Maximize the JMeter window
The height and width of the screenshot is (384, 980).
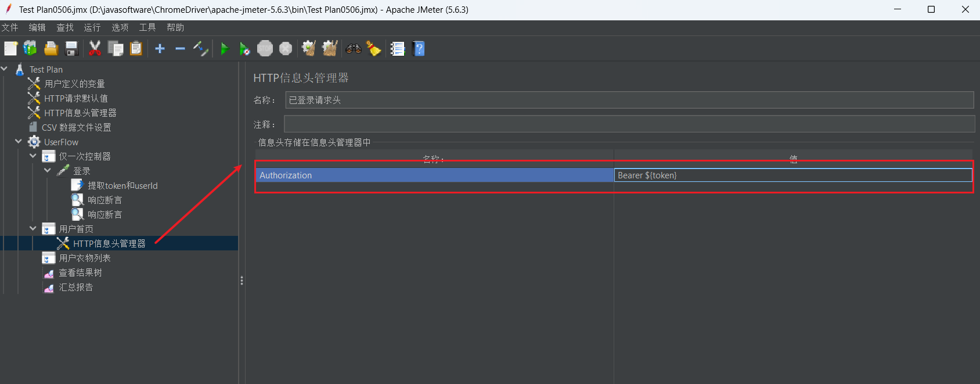click(x=931, y=9)
